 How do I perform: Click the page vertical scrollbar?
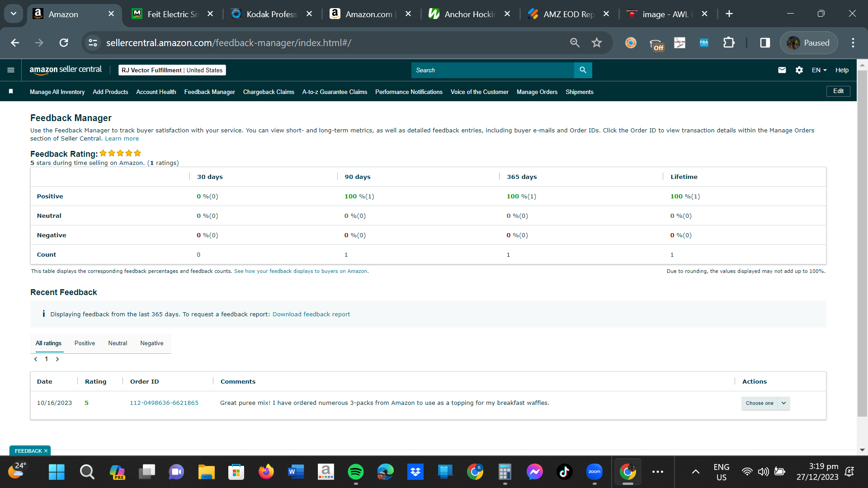click(x=862, y=244)
